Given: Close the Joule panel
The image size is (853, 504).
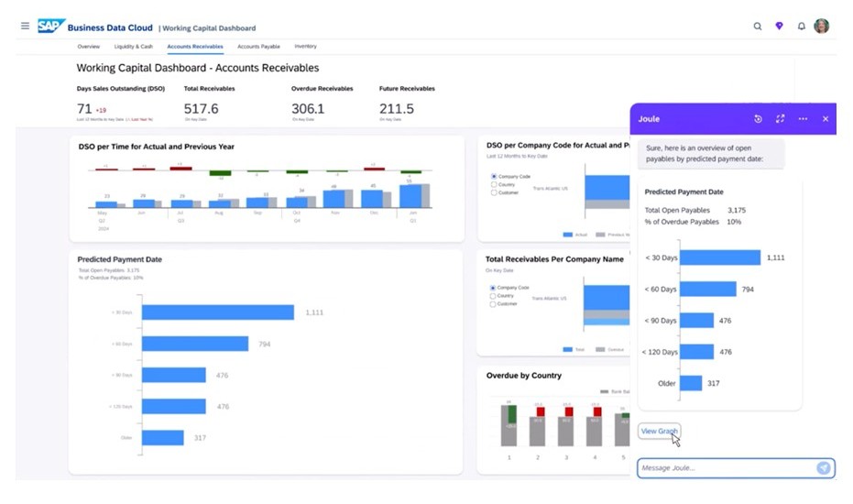Looking at the screenshot, I should (826, 119).
